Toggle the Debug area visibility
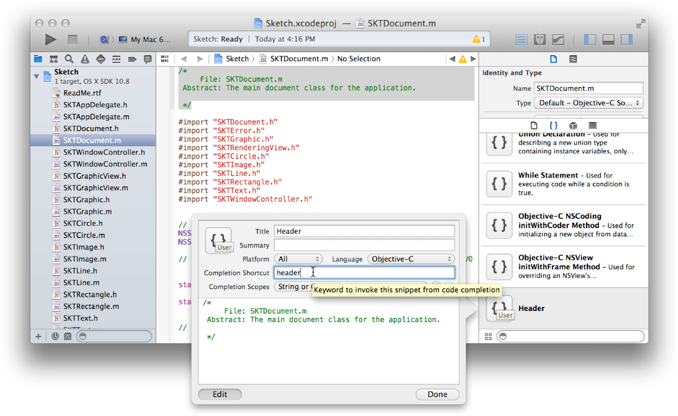The width and height of the screenshot is (678, 416). [x=608, y=40]
